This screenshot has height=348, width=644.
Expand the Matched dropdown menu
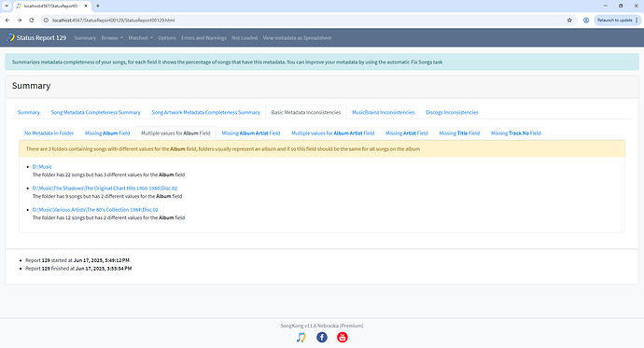pyautogui.click(x=140, y=37)
